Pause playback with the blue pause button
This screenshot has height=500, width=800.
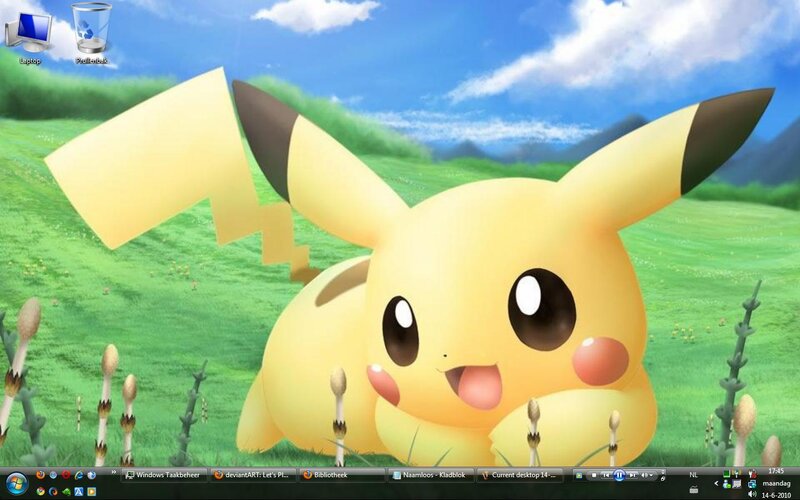(x=619, y=475)
